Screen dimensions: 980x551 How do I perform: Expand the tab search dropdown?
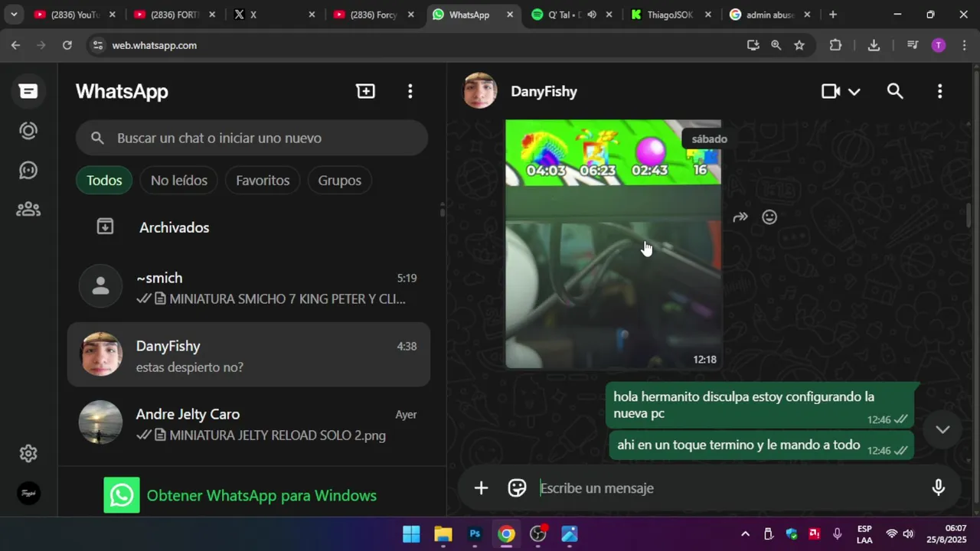pyautogui.click(x=14, y=15)
